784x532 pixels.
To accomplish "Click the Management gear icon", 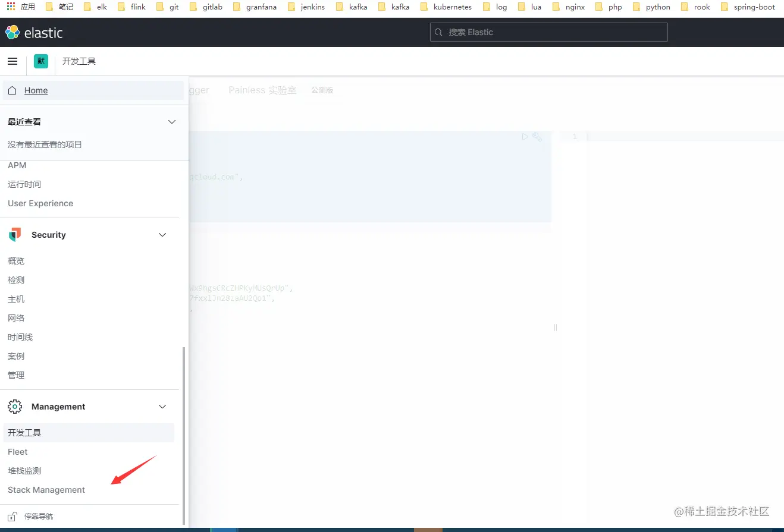I will [x=15, y=407].
